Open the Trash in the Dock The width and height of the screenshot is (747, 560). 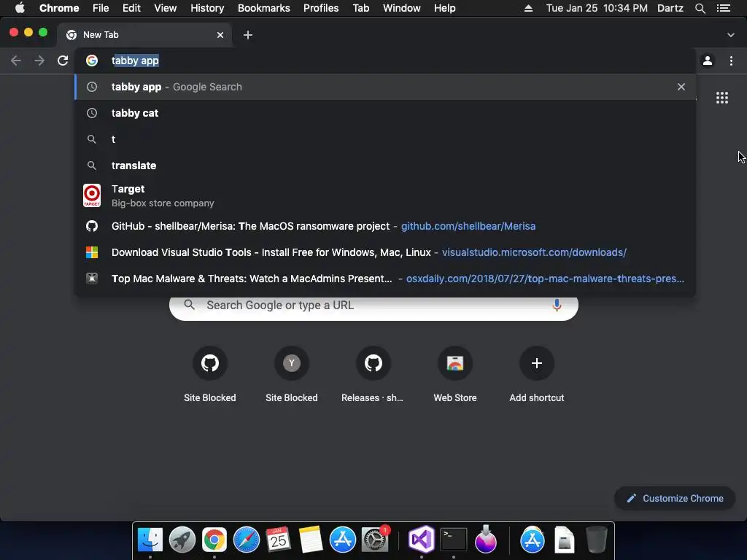[x=597, y=540]
